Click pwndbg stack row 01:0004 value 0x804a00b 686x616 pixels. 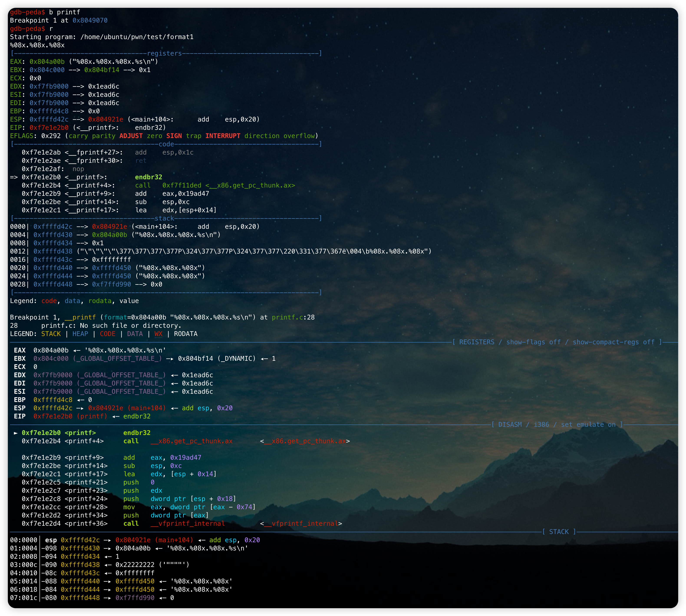click(x=133, y=549)
